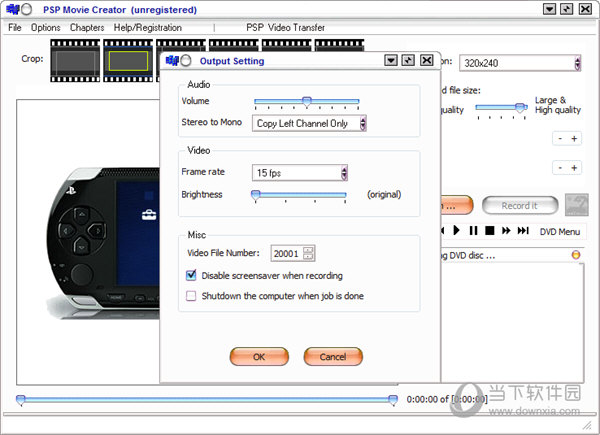The height and width of the screenshot is (435, 600).
Task: Skip to next chapter
Action: [x=523, y=230]
